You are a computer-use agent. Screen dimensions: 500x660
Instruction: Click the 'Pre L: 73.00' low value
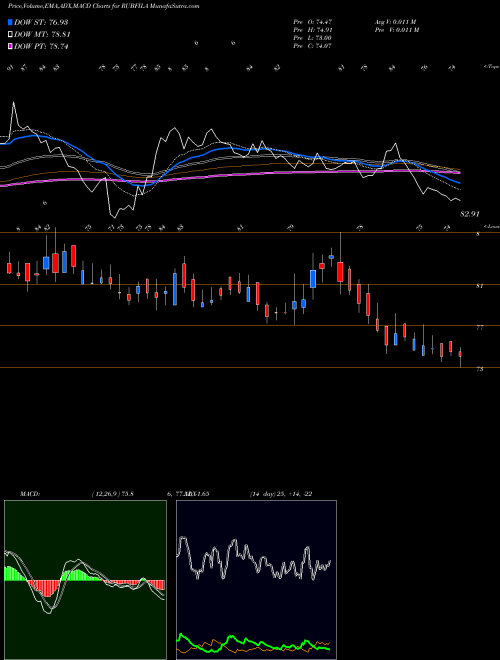313,38
